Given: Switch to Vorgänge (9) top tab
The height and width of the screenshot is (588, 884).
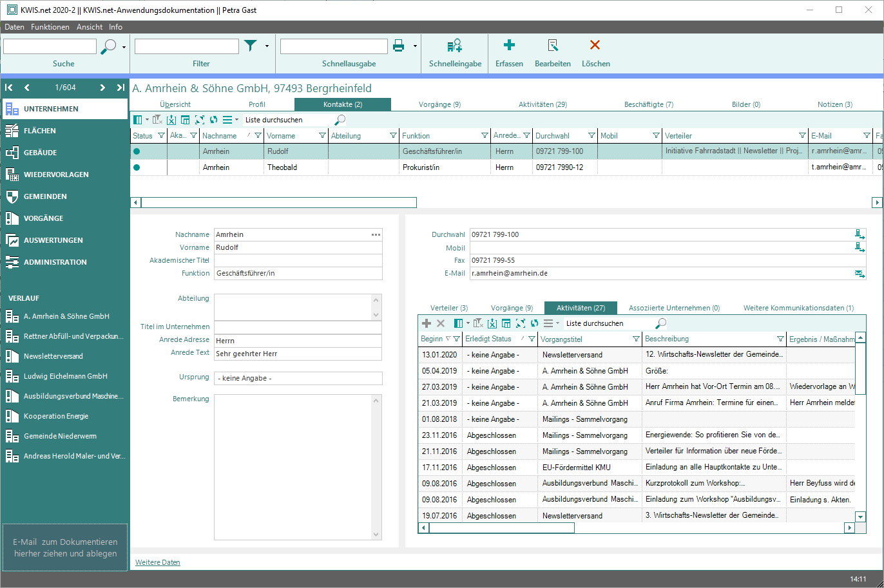Looking at the screenshot, I should (439, 104).
